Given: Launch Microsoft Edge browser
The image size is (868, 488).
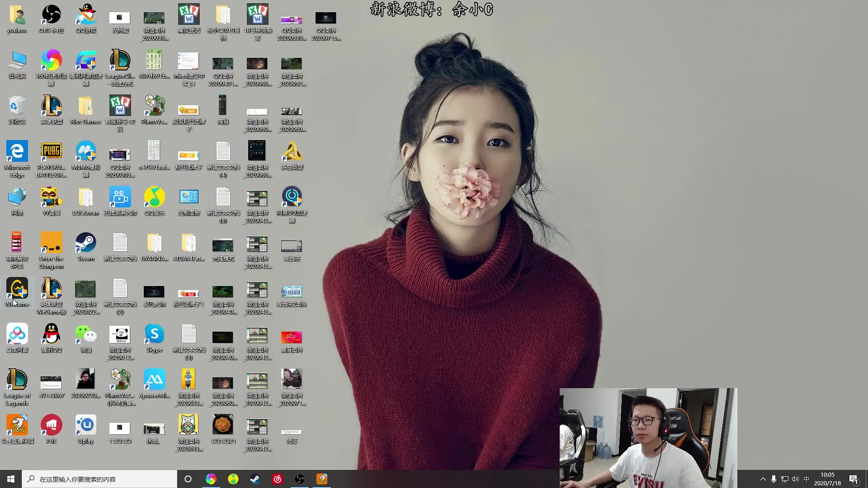Looking at the screenshot, I should click(x=17, y=151).
